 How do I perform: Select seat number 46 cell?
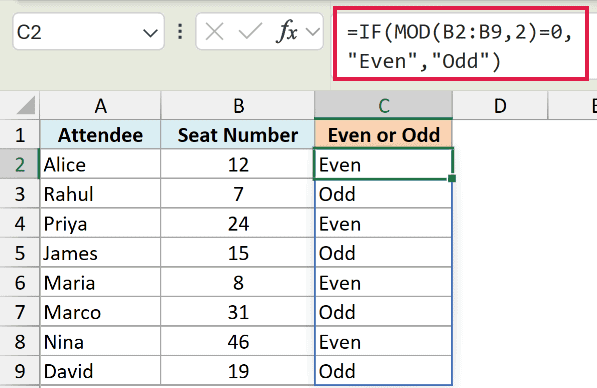pyautogui.click(x=238, y=342)
